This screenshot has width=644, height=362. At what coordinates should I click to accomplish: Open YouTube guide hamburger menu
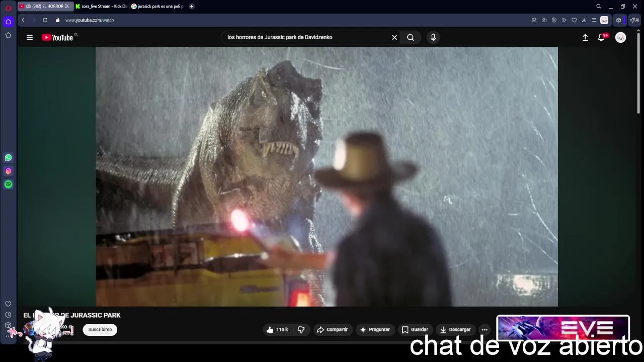click(x=30, y=37)
